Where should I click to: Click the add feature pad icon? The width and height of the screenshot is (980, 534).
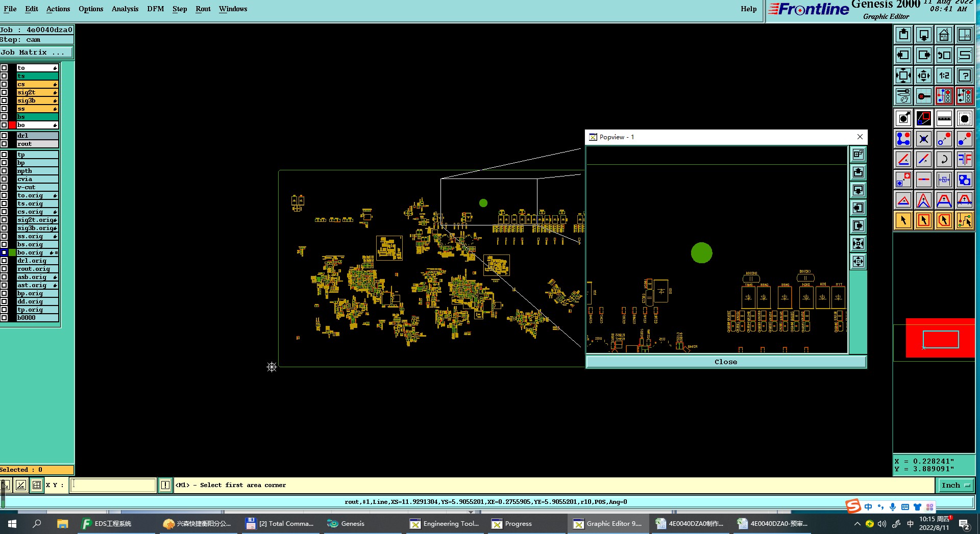coord(903,118)
